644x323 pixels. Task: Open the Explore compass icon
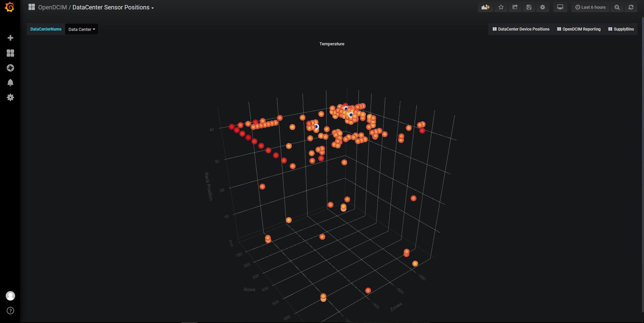coord(10,68)
